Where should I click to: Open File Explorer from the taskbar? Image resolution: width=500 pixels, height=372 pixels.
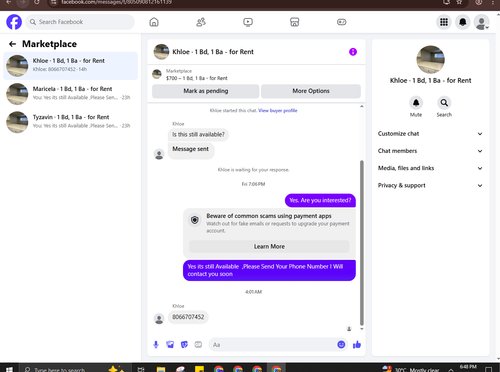[x=161, y=369]
